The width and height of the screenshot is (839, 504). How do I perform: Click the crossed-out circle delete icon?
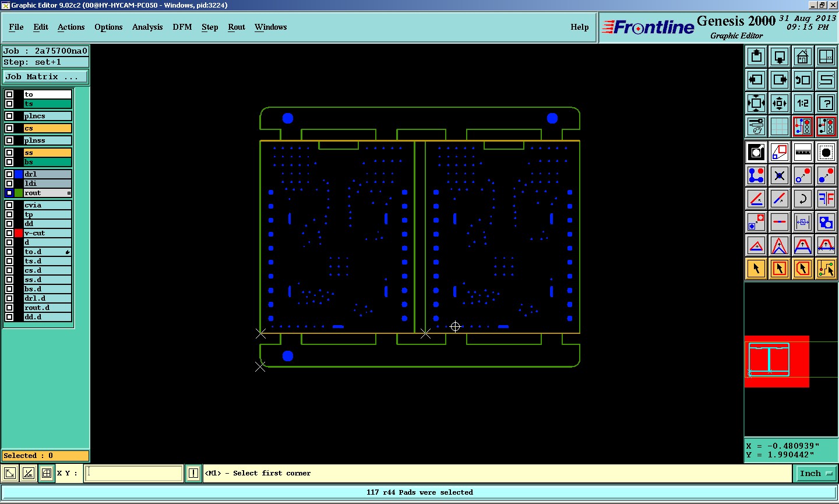780,175
